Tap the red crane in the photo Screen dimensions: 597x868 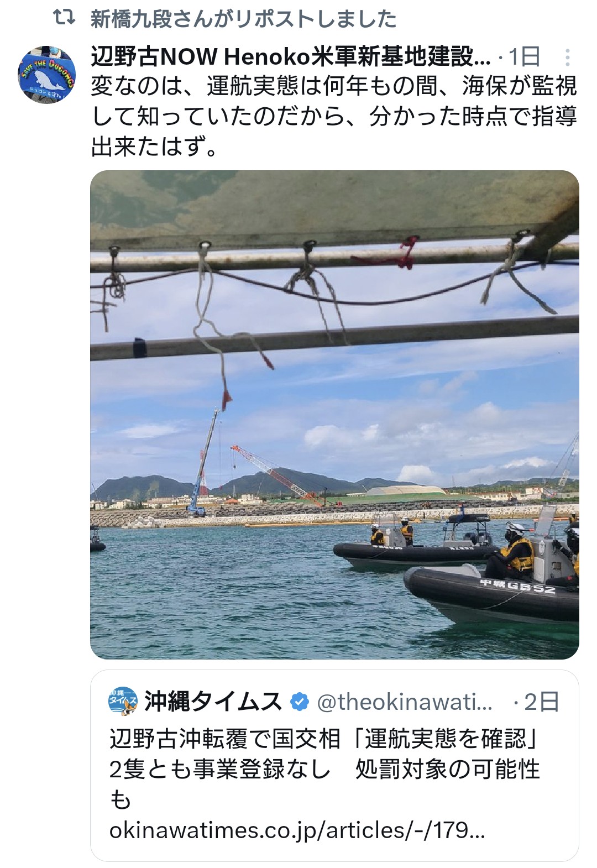click(276, 474)
